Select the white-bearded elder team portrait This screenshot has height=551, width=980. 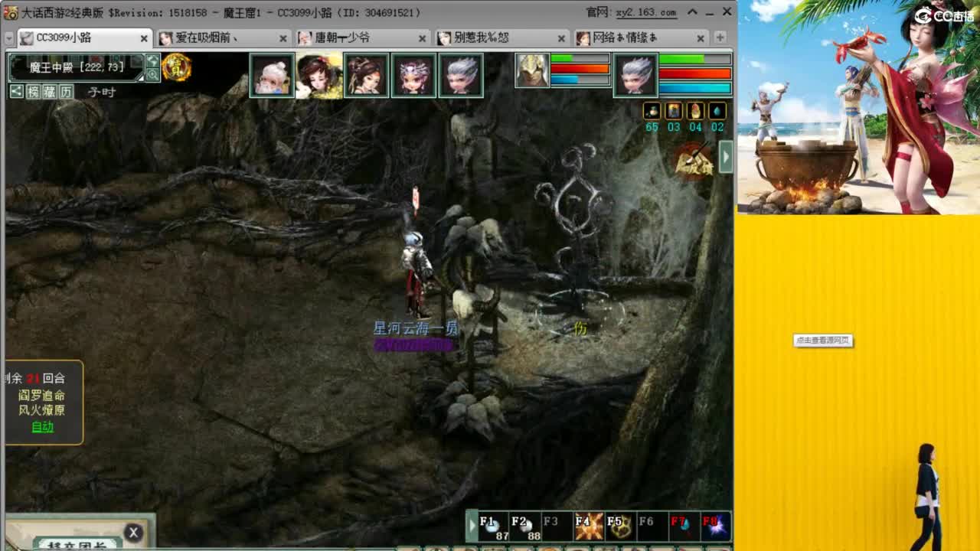pos(272,75)
